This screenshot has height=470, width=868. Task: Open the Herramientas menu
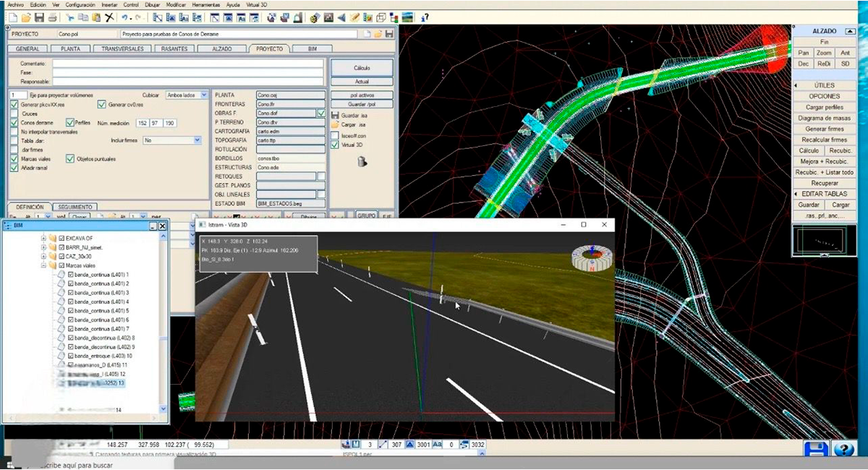(205, 4)
